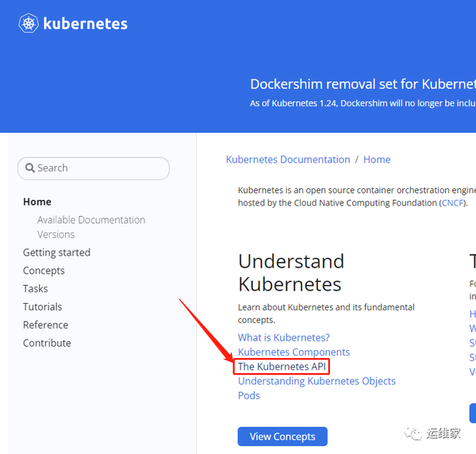476x454 pixels.
Task: Expand Concepts in the left navigation
Action: 44,271
